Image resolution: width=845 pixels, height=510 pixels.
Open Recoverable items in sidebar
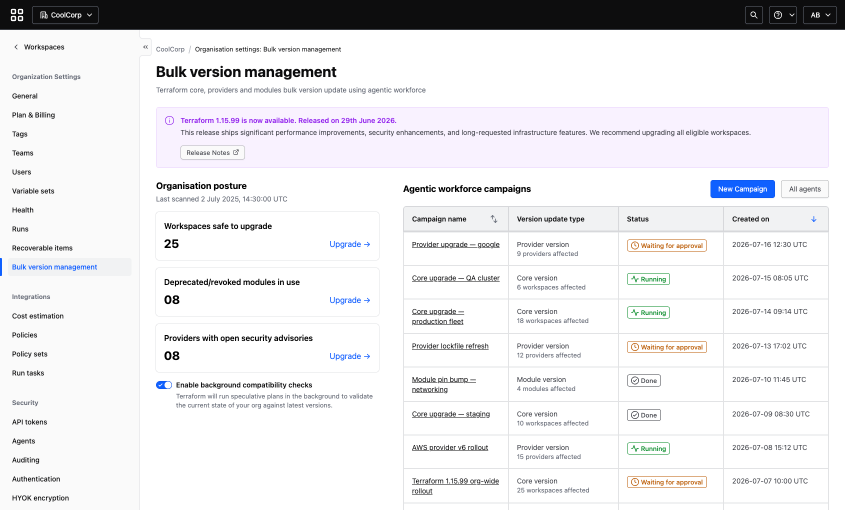[42, 248]
